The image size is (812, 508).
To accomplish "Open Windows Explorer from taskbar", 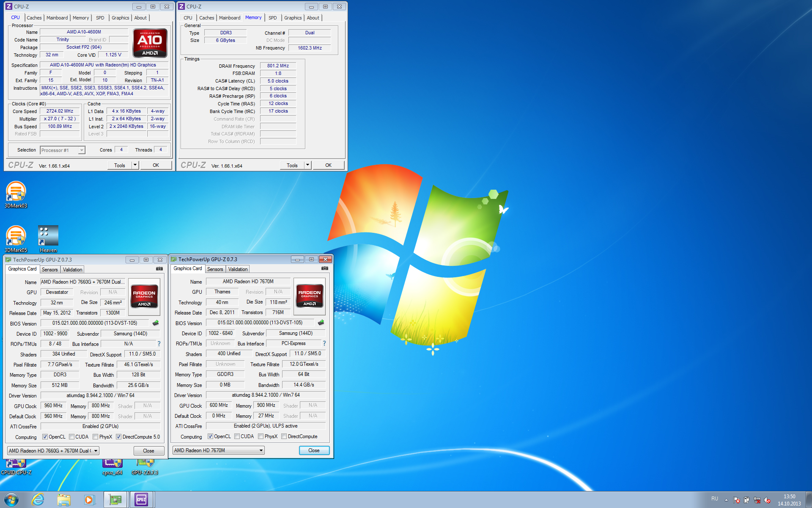I will pyautogui.click(x=64, y=500).
